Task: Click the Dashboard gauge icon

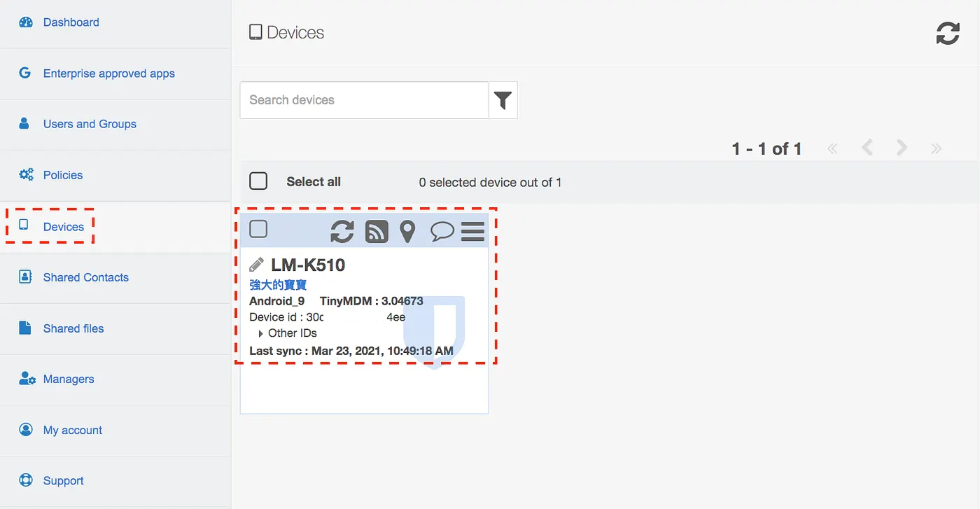Action: (x=26, y=22)
